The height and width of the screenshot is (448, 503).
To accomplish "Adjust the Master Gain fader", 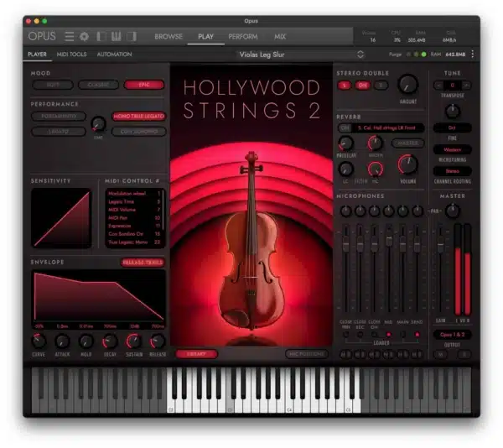I will point(441,243).
